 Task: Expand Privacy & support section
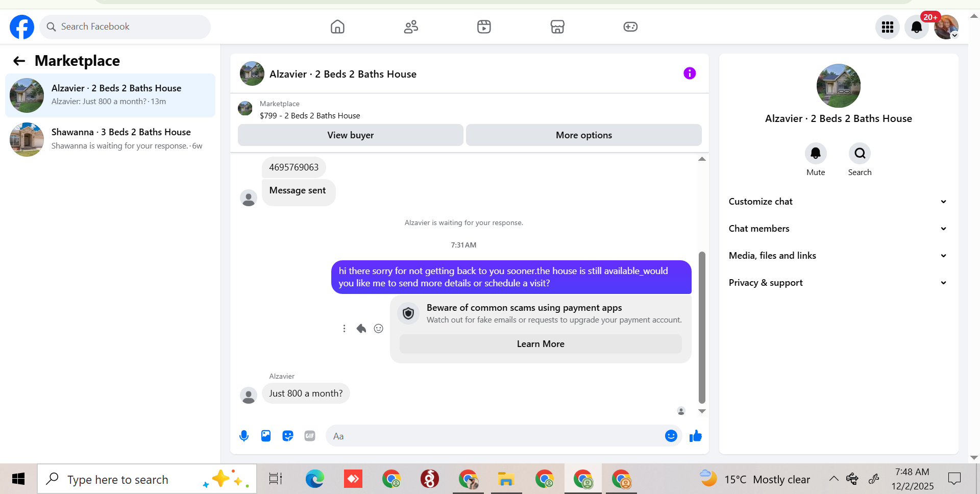[x=838, y=283]
